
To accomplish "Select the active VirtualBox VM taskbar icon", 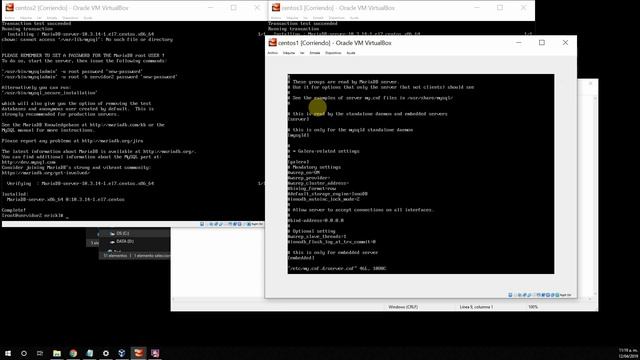I will coord(138,353).
